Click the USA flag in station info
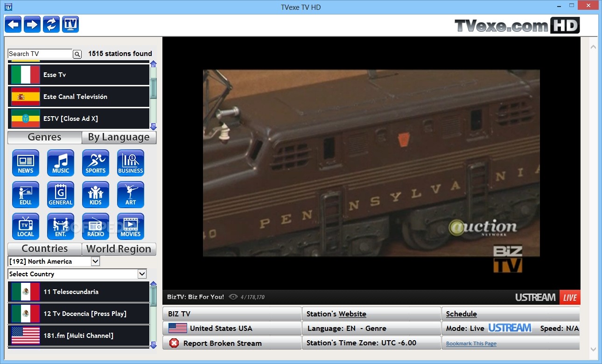 coord(178,328)
